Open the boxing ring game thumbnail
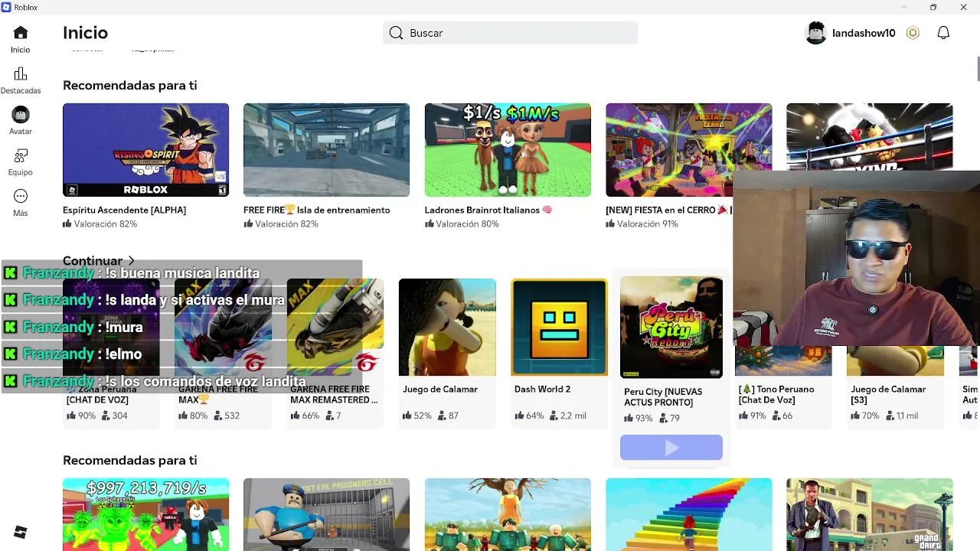Viewport: 980px width, 551px height. (869, 137)
